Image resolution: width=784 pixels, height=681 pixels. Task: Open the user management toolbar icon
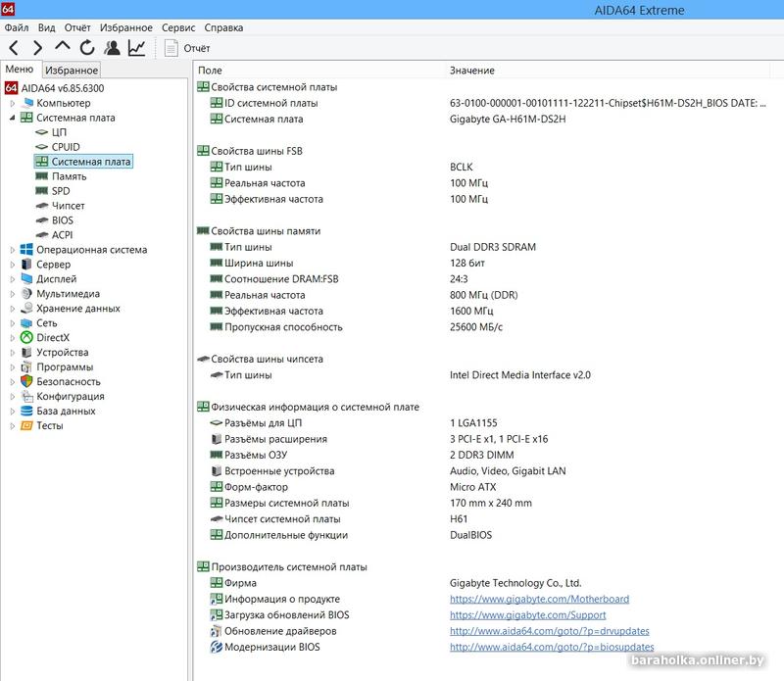coord(112,47)
